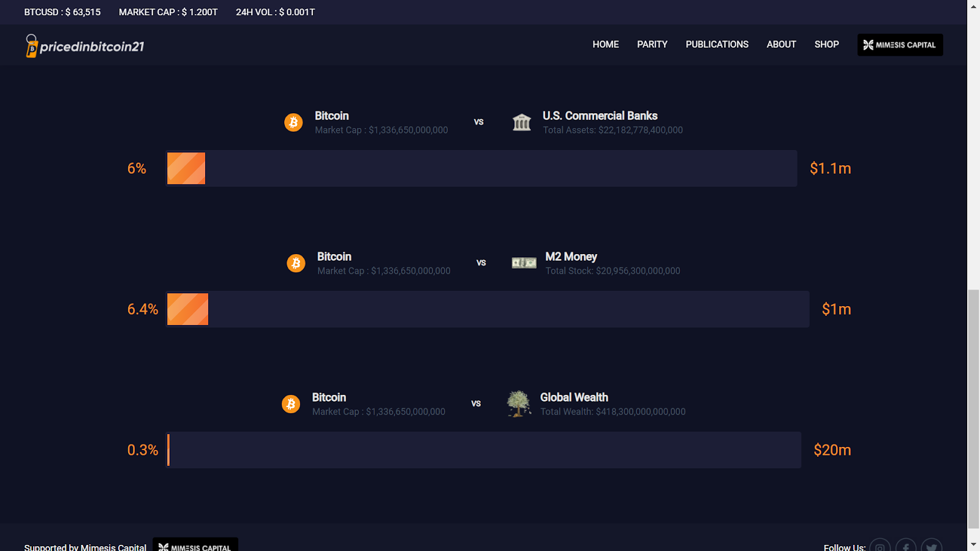
Task: Click the $1.1m parity price
Action: pyautogui.click(x=831, y=168)
